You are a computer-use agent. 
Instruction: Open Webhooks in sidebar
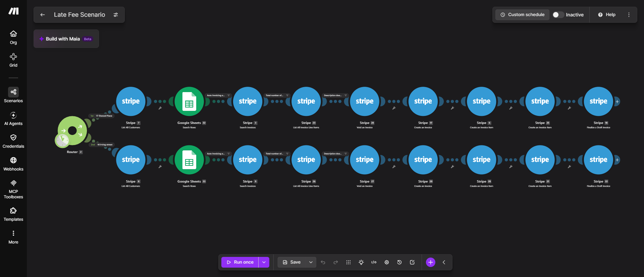point(13,164)
